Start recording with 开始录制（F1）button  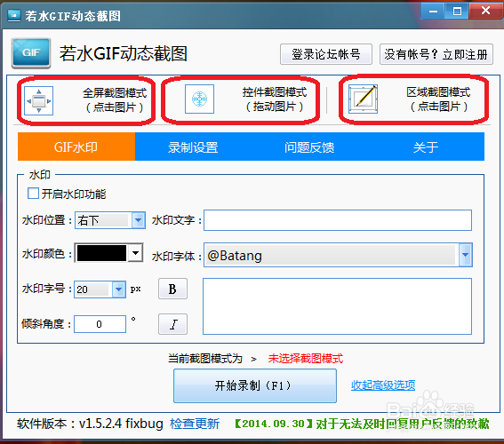(x=255, y=385)
